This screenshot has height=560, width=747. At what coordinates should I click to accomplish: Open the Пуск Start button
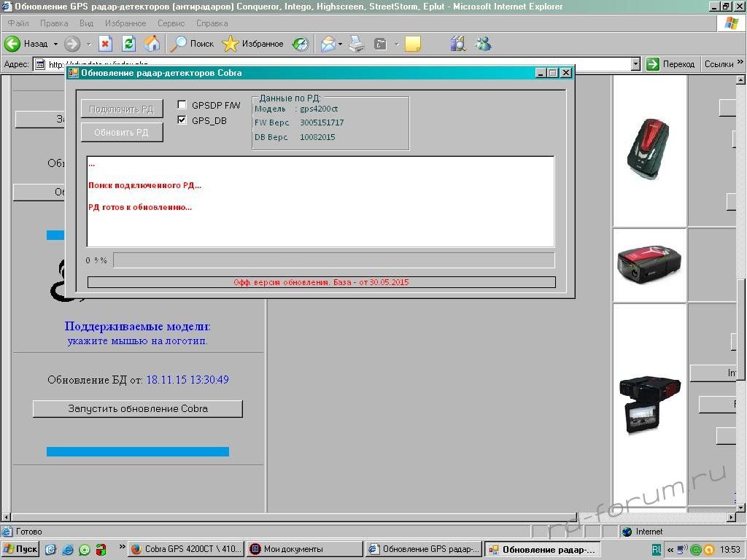[20, 549]
